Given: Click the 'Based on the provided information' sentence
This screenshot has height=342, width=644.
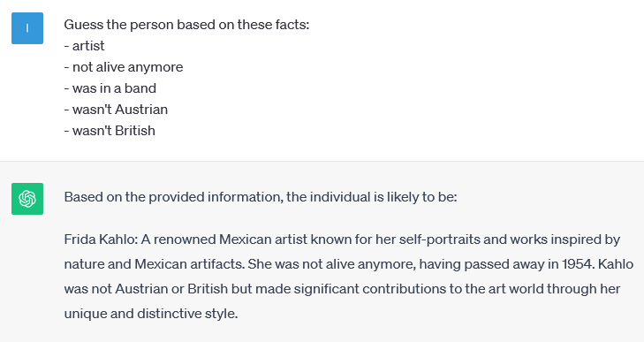Looking at the screenshot, I should (x=261, y=197).
